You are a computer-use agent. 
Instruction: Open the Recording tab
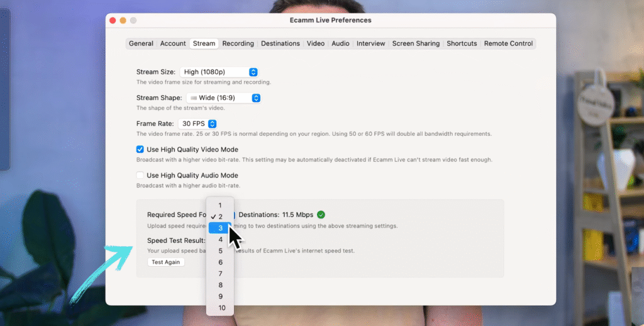click(x=238, y=43)
